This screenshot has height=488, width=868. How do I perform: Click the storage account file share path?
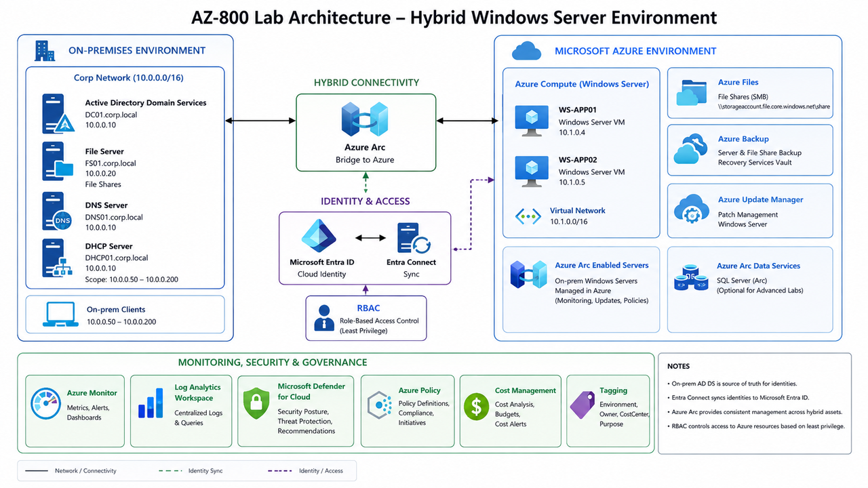[774, 106]
